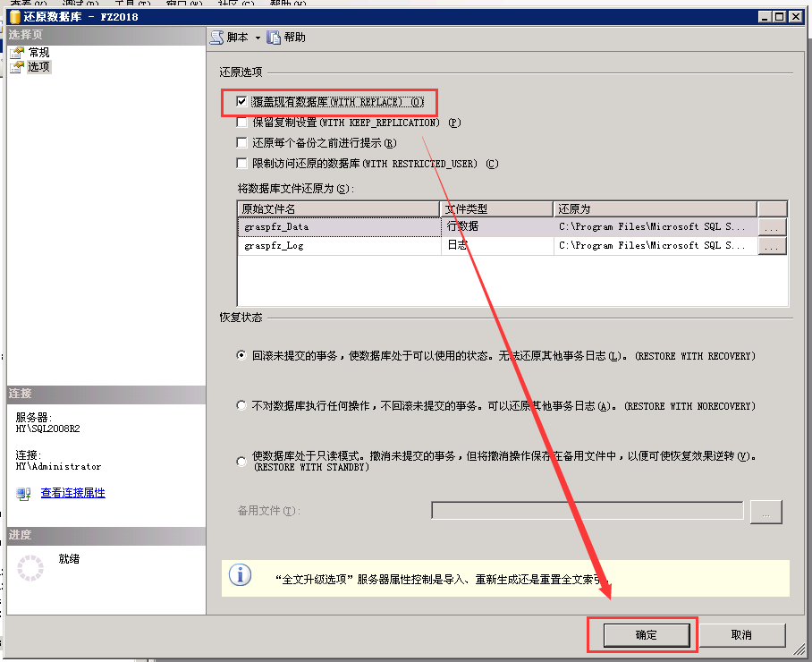Click graspfz_Log restore path cell

click(656, 245)
